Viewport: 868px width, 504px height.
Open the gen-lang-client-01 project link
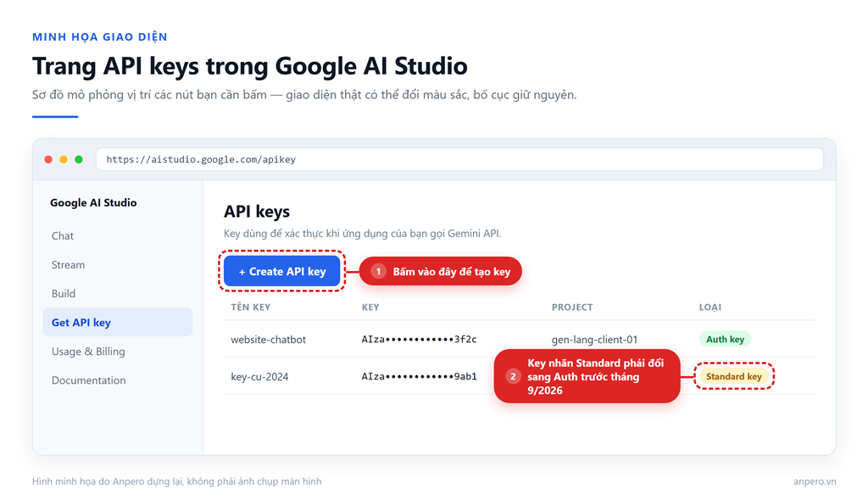coord(594,339)
